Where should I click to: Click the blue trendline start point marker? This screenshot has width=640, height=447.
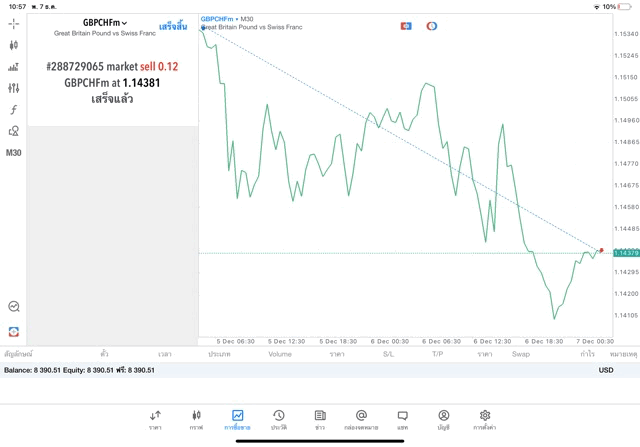click(x=203, y=28)
